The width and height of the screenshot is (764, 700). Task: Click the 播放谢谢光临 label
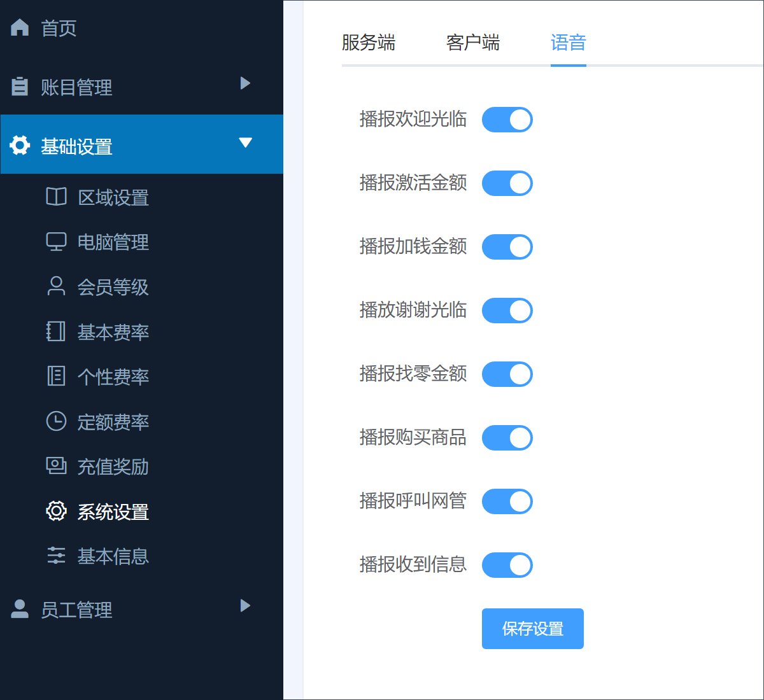(413, 310)
